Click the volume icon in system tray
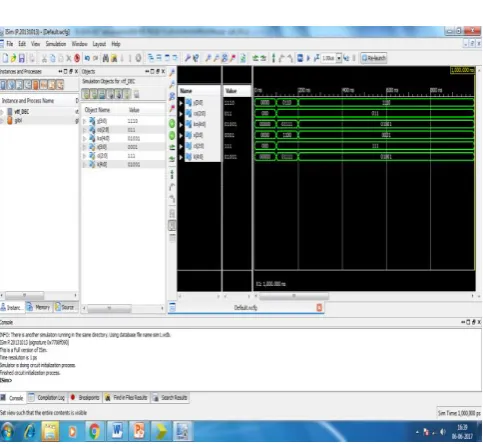483x444 pixels. pos(443,432)
